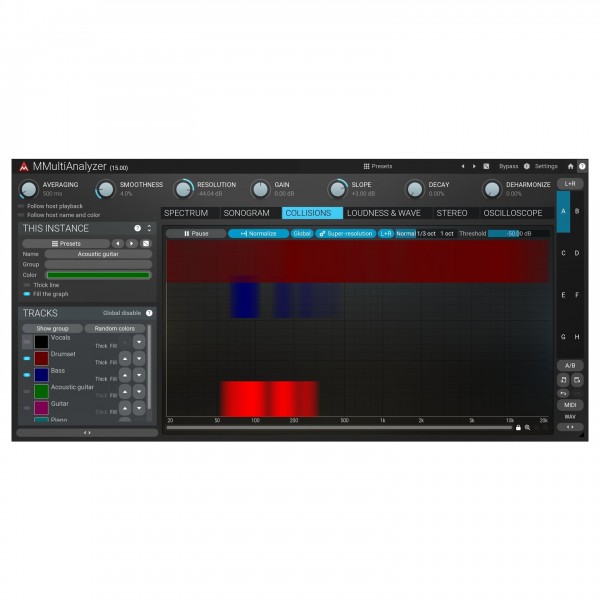This screenshot has height=600, width=600.
Task: Load previous preset in top bar
Action: coord(463,166)
